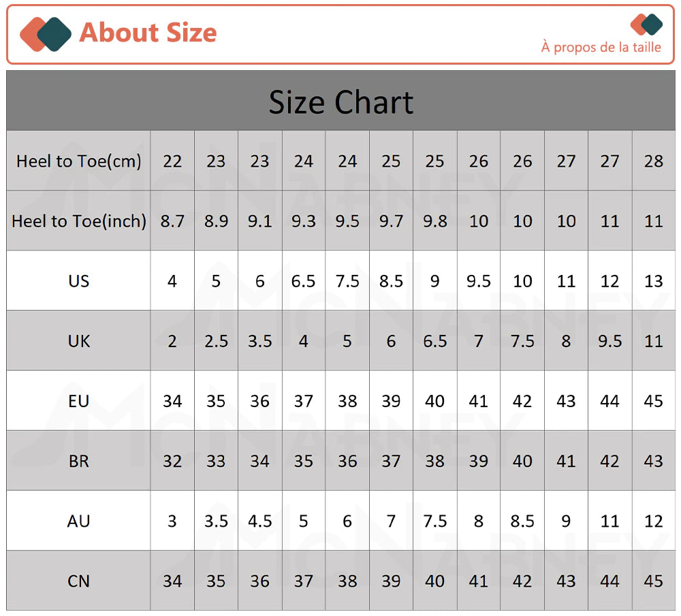Select the UK row label

[78, 341]
